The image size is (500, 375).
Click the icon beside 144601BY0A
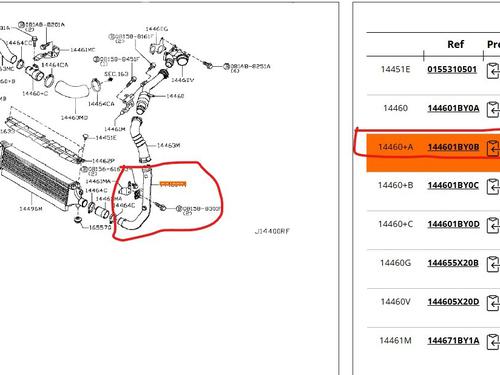click(493, 109)
